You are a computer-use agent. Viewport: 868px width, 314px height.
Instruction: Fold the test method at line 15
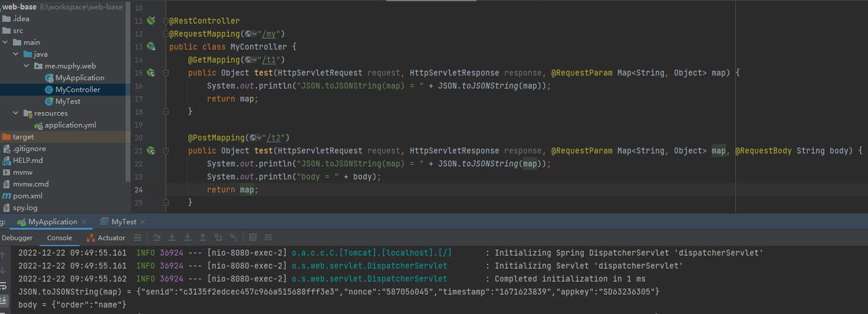166,73
